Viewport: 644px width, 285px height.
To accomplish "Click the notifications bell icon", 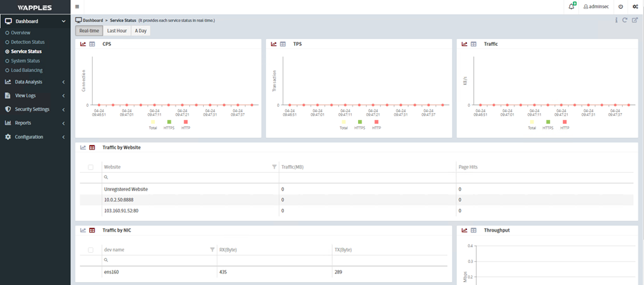I will pyautogui.click(x=571, y=7).
